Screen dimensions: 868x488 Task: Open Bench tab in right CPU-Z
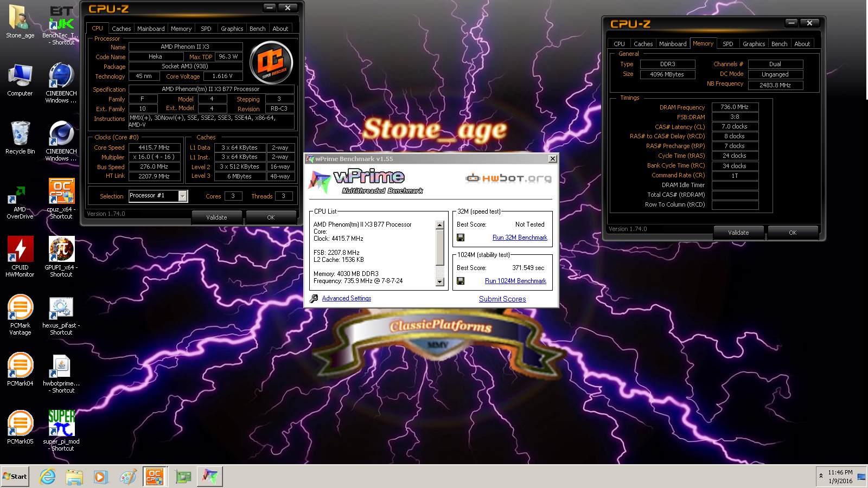click(780, 44)
